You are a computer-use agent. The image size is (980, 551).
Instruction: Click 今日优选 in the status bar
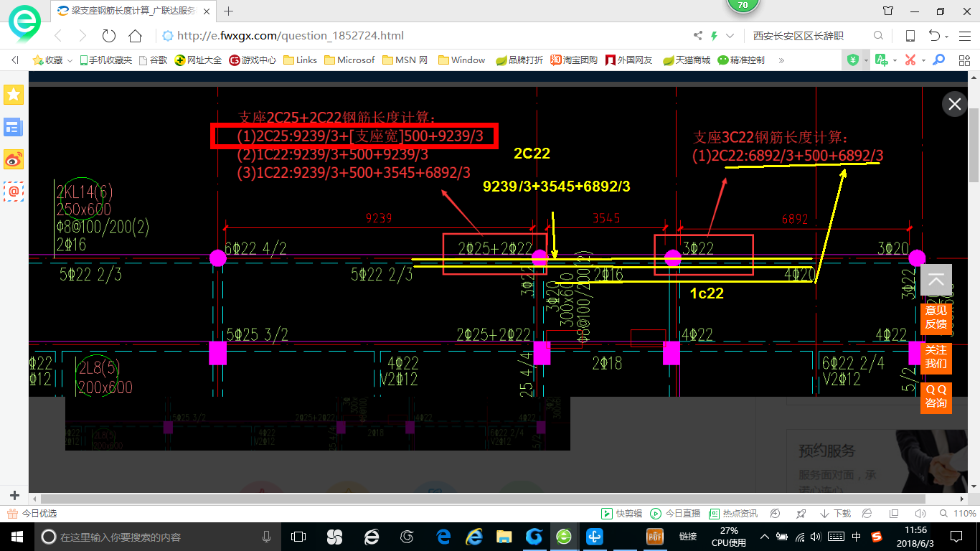(32, 514)
